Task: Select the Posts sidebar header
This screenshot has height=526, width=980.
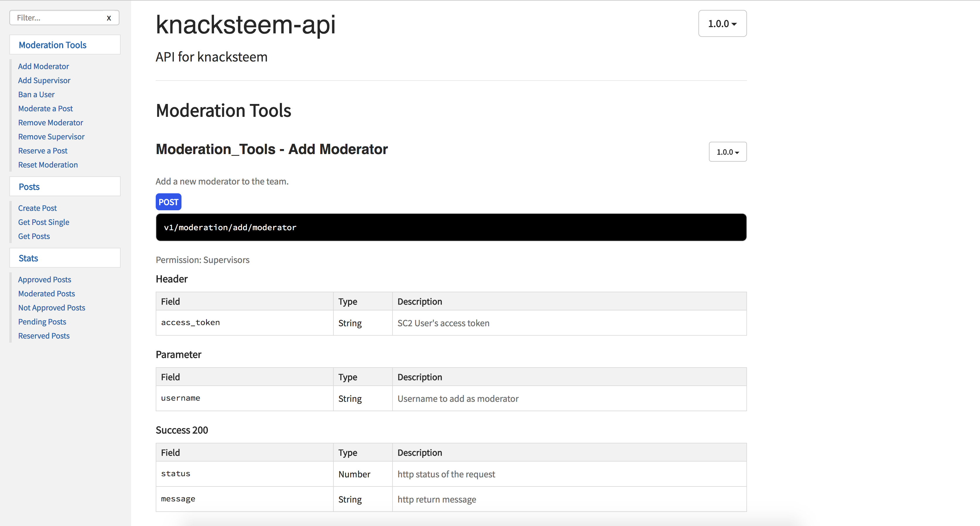Action: pyautogui.click(x=29, y=187)
